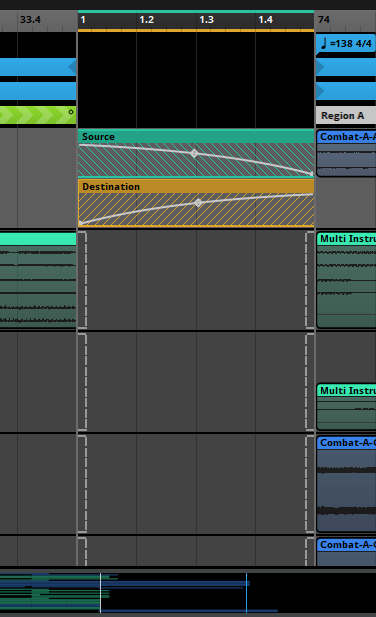Image resolution: width=376 pixels, height=617 pixels.
Task: Click the Source fade curve end point
Action: coord(311,173)
